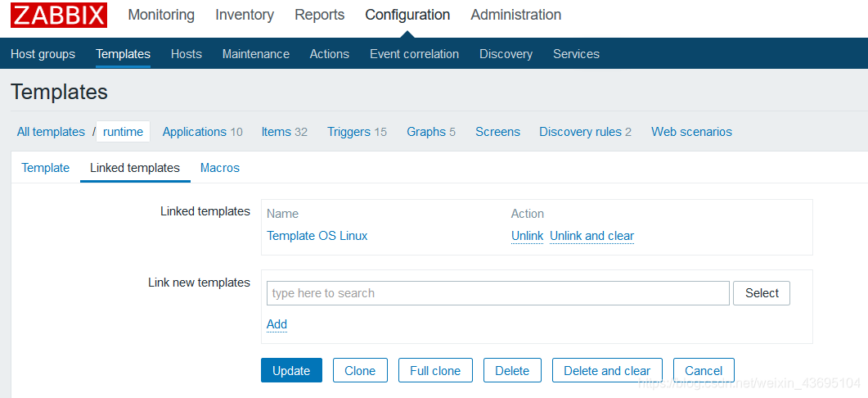This screenshot has width=868, height=398.
Task: Open Web scenarios link
Action: [691, 132]
